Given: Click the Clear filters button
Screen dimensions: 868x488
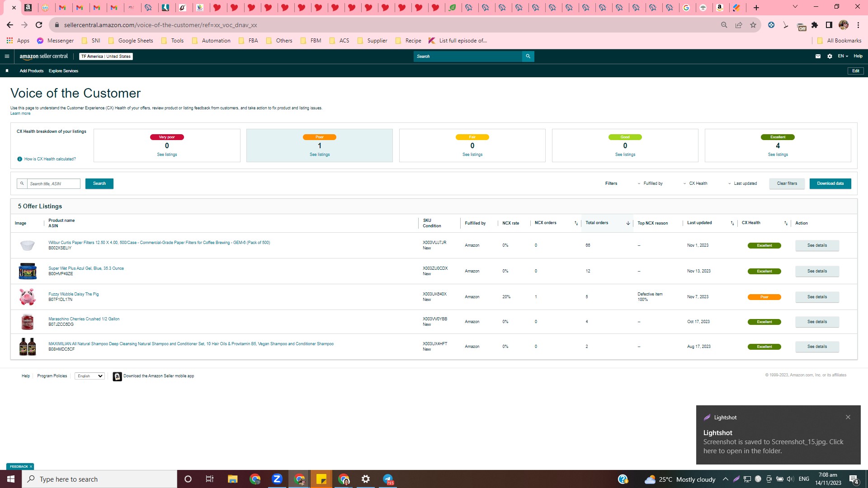Looking at the screenshot, I should pos(787,184).
